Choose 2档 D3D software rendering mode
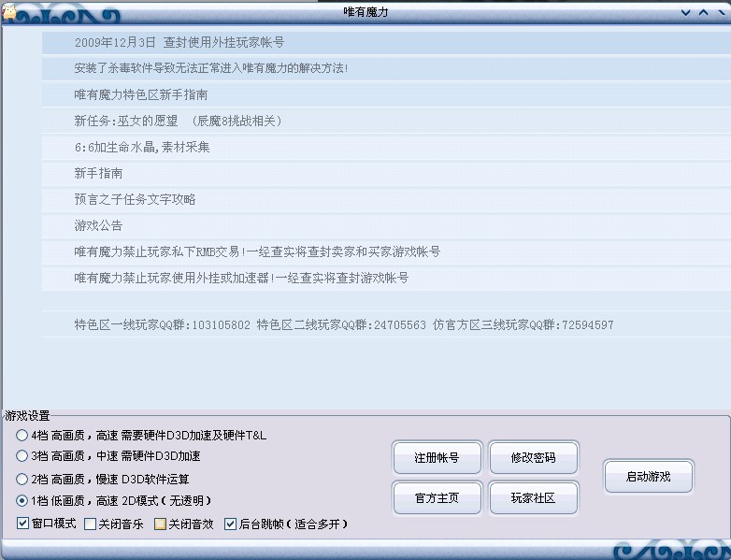This screenshot has height=560, width=731. click(x=22, y=479)
